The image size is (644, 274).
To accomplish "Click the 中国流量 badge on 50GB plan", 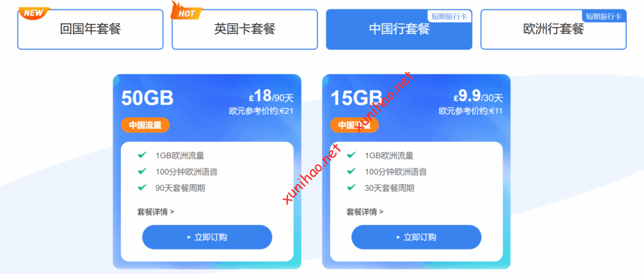I will 145,126.
